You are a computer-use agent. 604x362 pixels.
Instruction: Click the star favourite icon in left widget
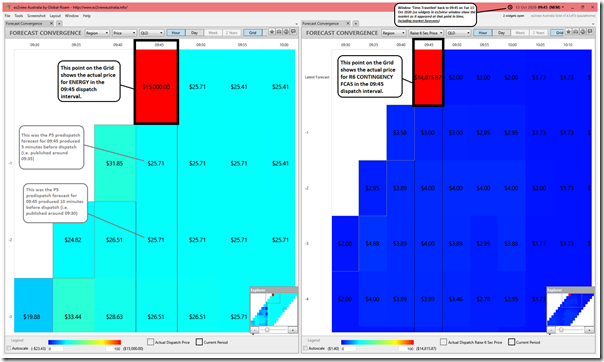pyautogui.click(x=272, y=32)
